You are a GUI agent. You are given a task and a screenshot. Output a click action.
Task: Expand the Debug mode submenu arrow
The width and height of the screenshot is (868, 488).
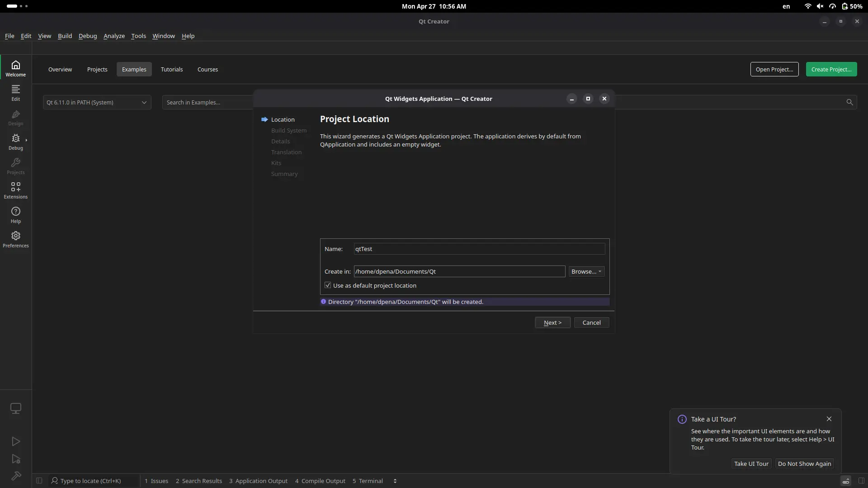[x=27, y=140]
